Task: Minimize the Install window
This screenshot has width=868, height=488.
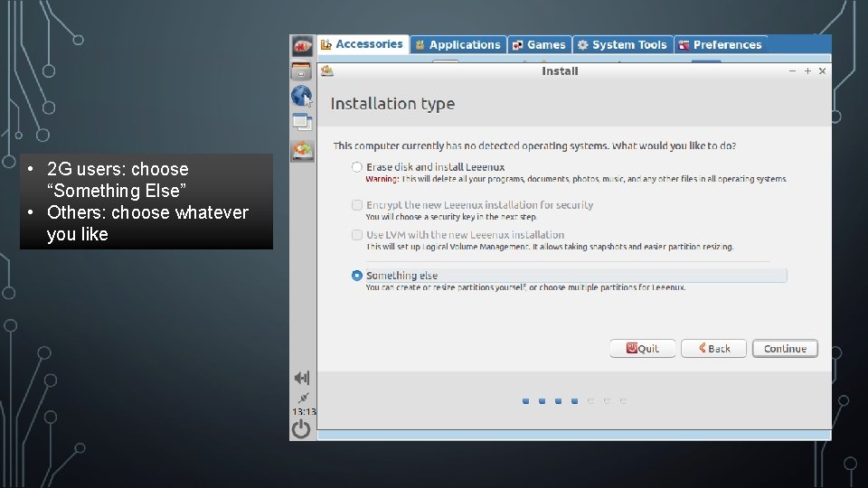Action: (x=792, y=70)
